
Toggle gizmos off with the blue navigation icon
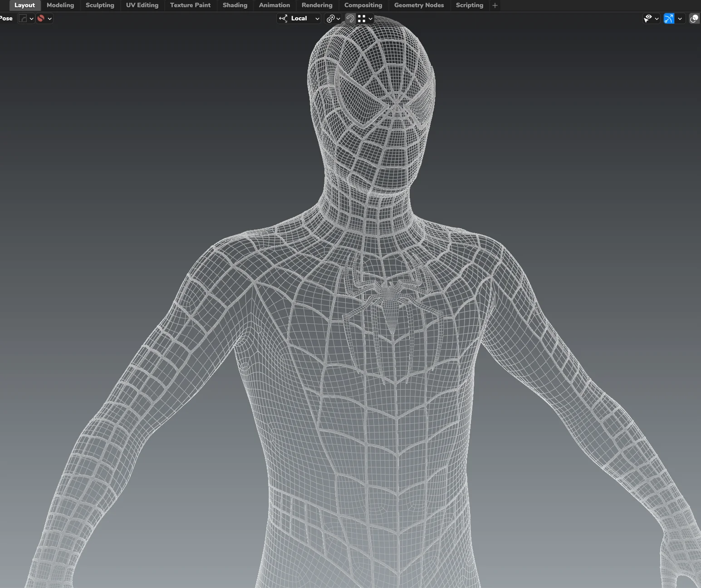click(669, 19)
